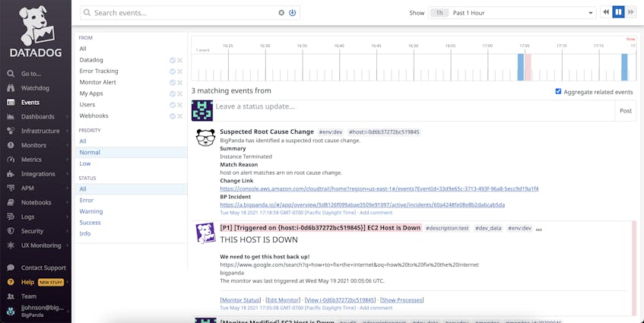The image size is (644, 323).
Task: Open the Past 1 Hour time dropdown
Action: [512, 13]
